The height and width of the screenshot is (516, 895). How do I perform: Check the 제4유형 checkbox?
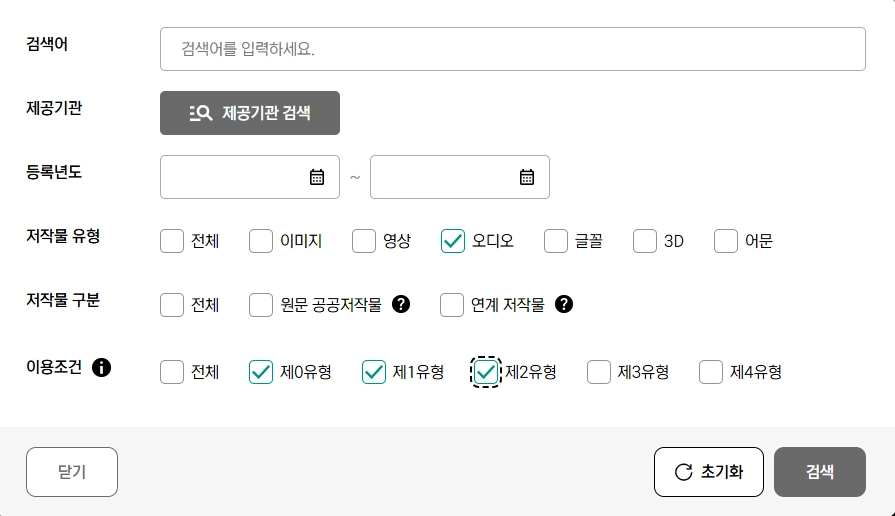tap(711, 372)
